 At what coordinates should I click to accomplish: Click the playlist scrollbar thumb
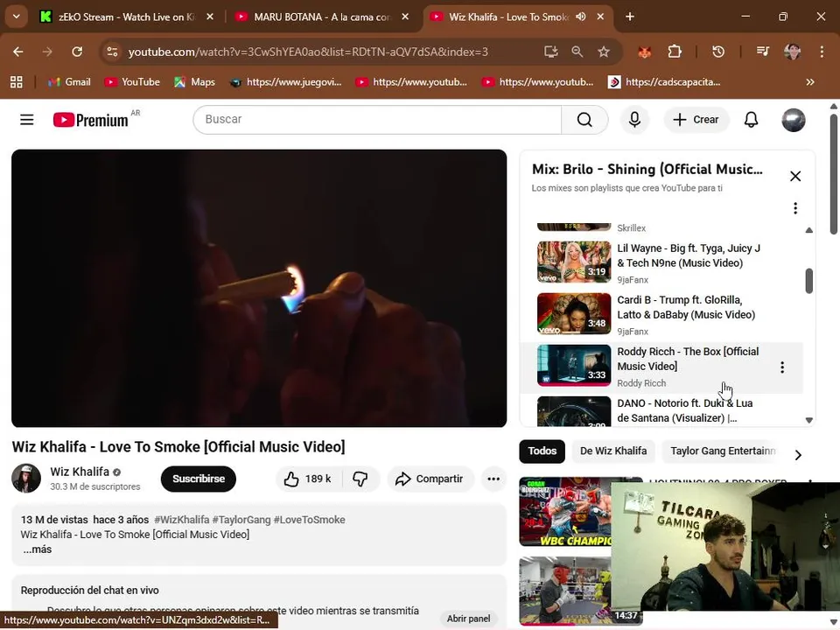point(808,281)
